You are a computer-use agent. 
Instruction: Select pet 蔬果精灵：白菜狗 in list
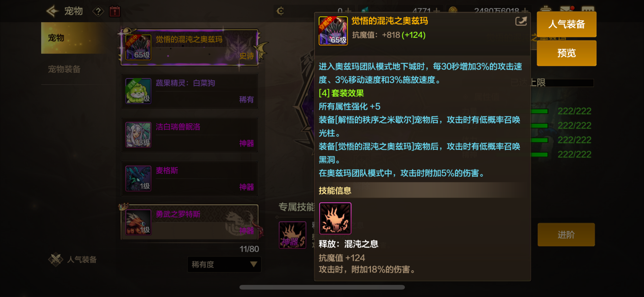[x=190, y=91]
